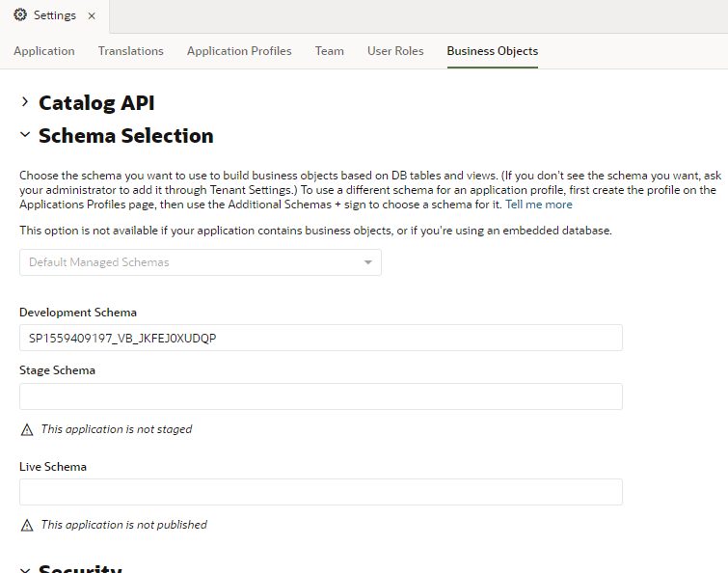Screen dimensions: 728x573
Task: Click the not staged warning icon
Action: [27, 430]
